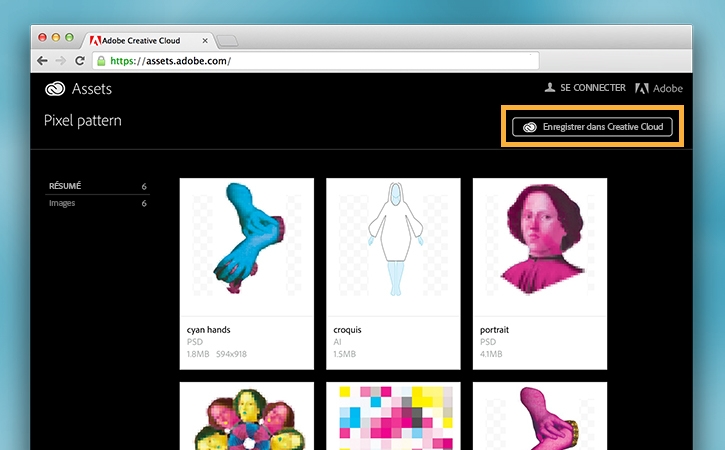Click the address bar URL field
The height and width of the screenshot is (450, 725).
click(316, 61)
